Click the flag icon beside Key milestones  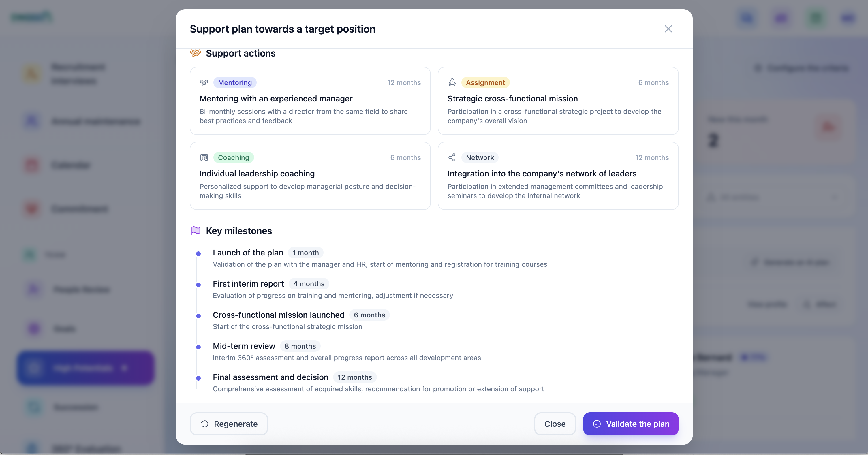tap(196, 231)
